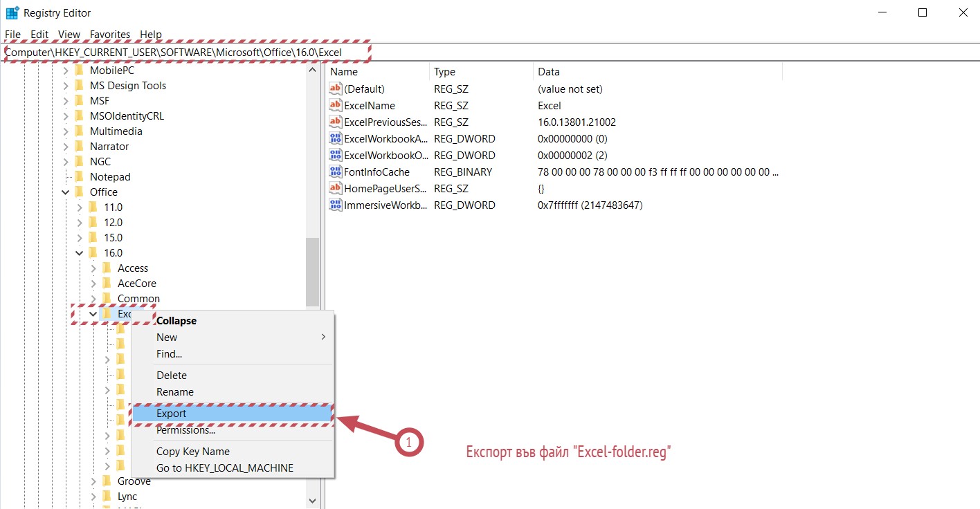Click the MS Design Tools folder icon
The height and width of the screenshot is (509, 980).
point(79,85)
